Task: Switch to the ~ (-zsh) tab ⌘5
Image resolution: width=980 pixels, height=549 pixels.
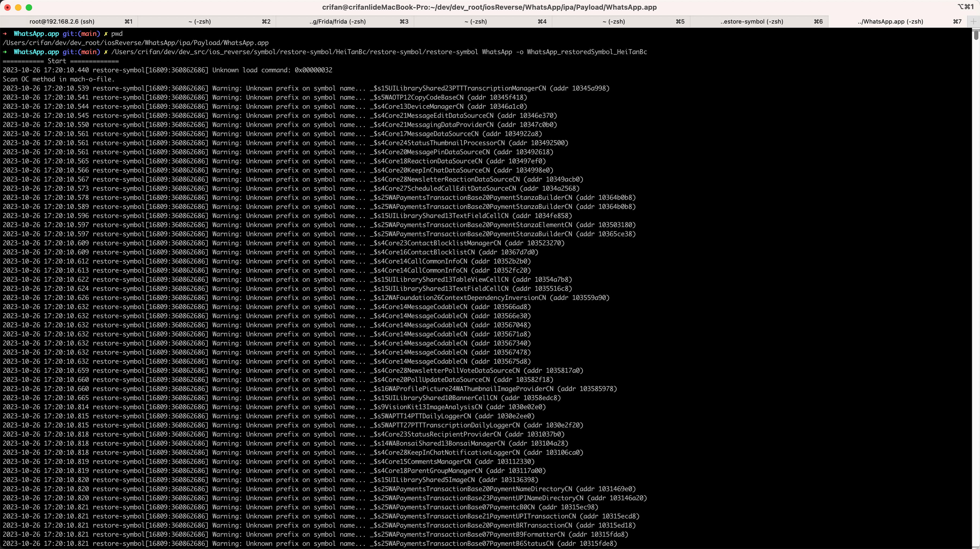Action: click(621, 21)
